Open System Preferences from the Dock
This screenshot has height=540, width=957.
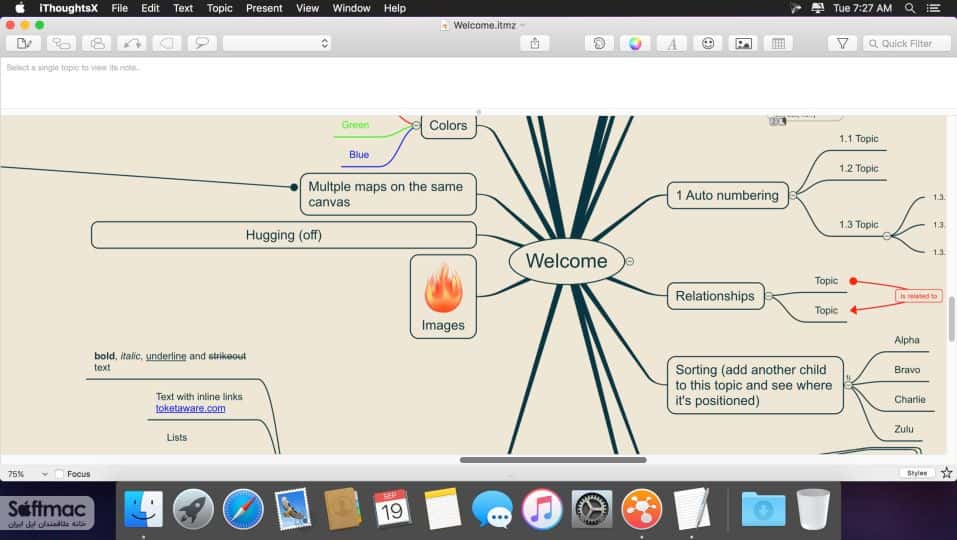coord(591,509)
